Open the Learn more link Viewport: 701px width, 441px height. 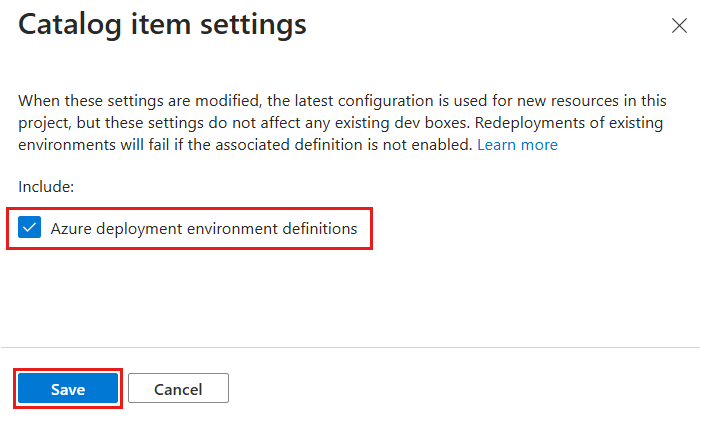click(x=517, y=145)
